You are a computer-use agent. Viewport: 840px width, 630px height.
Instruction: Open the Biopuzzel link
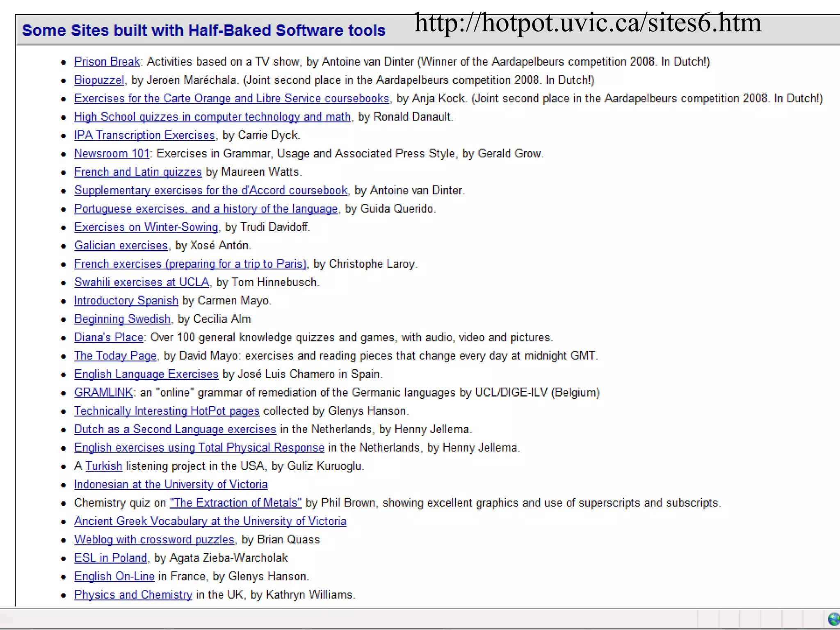(99, 80)
